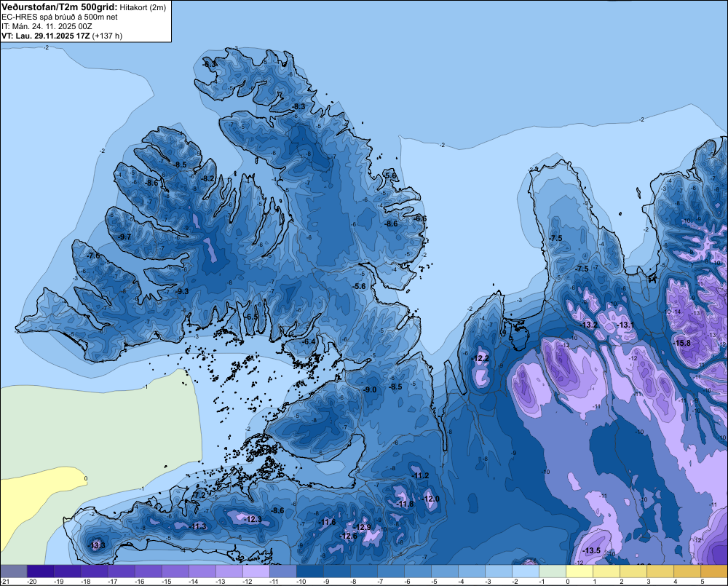This screenshot has height=586, width=728.
Task: Click the -11.3 temperature value on the map
Action: point(198,526)
